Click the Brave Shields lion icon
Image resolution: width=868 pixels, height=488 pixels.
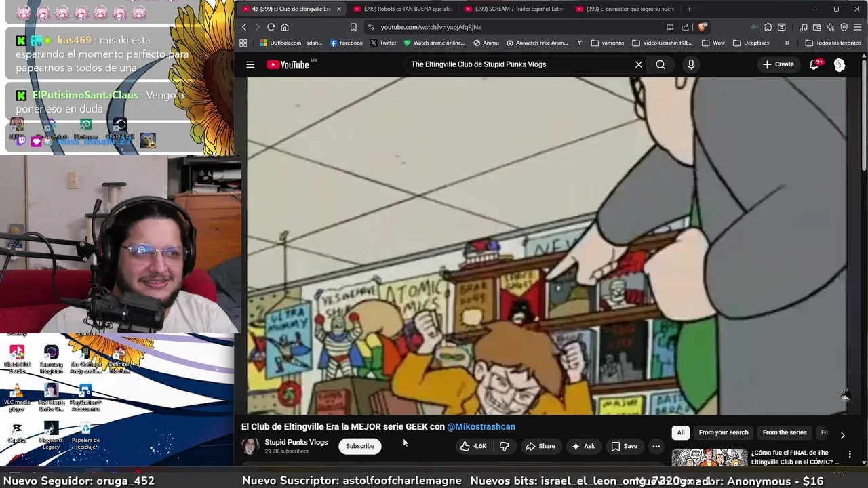pyautogui.click(x=702, y=27)
